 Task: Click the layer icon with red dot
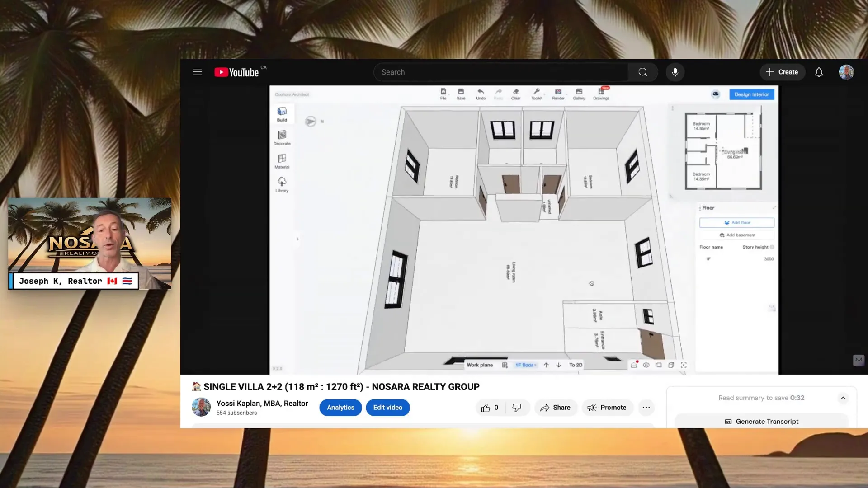[x=634, y=365]
